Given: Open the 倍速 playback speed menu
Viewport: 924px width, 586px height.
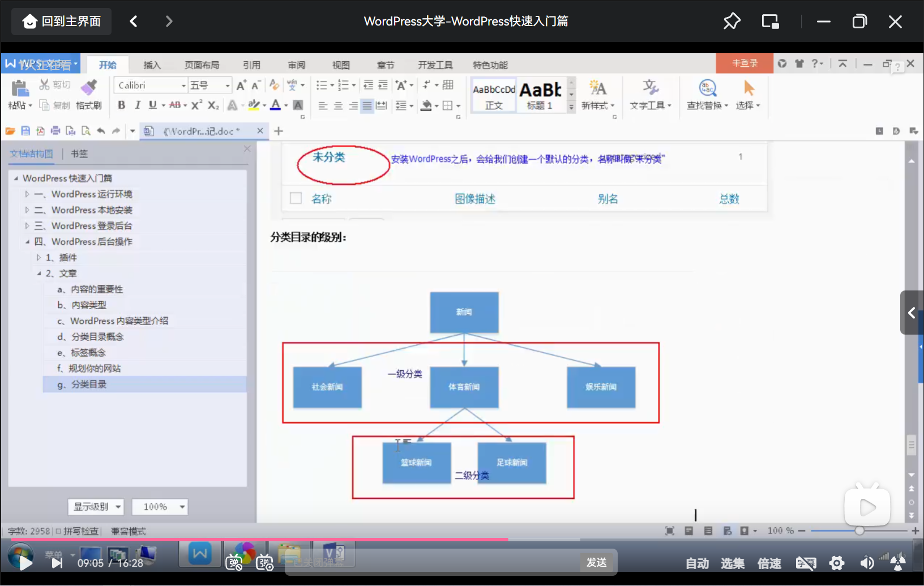Looking at the screenshot, I should point(769,563).
